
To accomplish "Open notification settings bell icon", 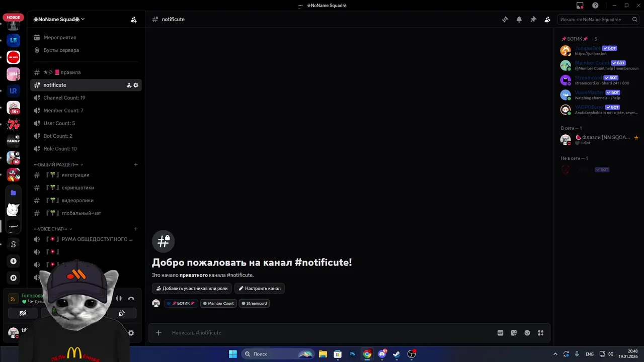I will coord(519,19).
